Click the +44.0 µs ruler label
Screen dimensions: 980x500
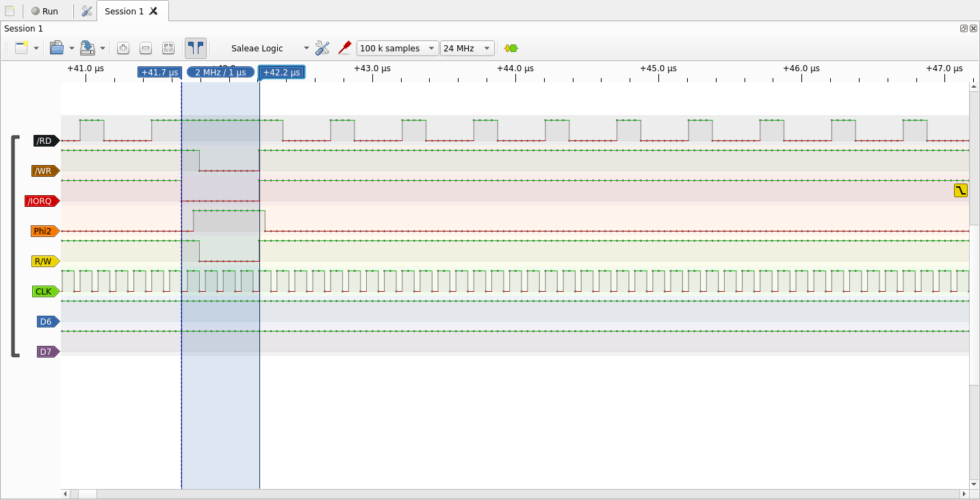(x=515, y=68)
